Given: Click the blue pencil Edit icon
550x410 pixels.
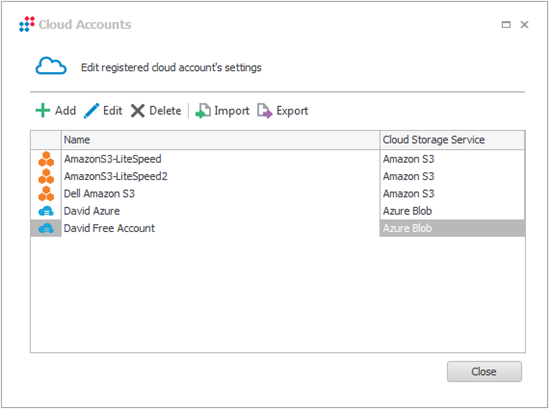Looking at the screenshot, I should [x=92, y=111].
